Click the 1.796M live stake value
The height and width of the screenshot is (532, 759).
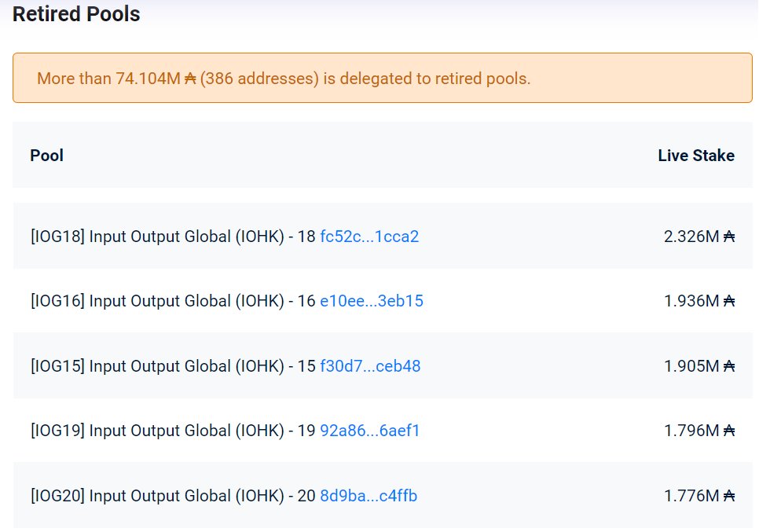pyautogui.click(x=699, y=431)
